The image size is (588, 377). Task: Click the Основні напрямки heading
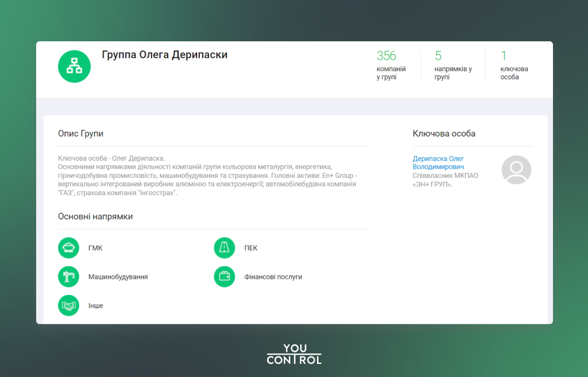point(95,216)
